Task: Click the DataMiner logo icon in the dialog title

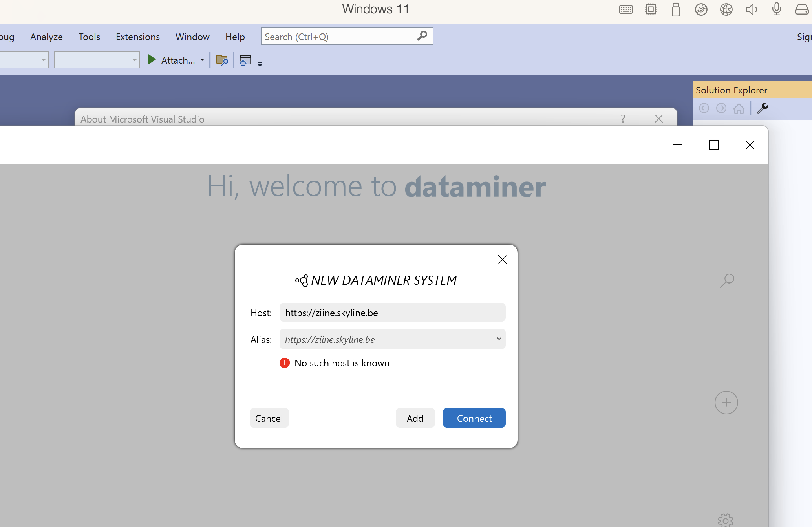Action: coord(302,280)
